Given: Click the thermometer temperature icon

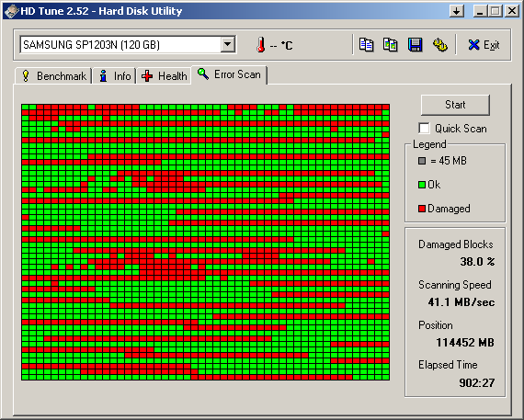Looking at the screenshot, I should (x=261, y=45).
